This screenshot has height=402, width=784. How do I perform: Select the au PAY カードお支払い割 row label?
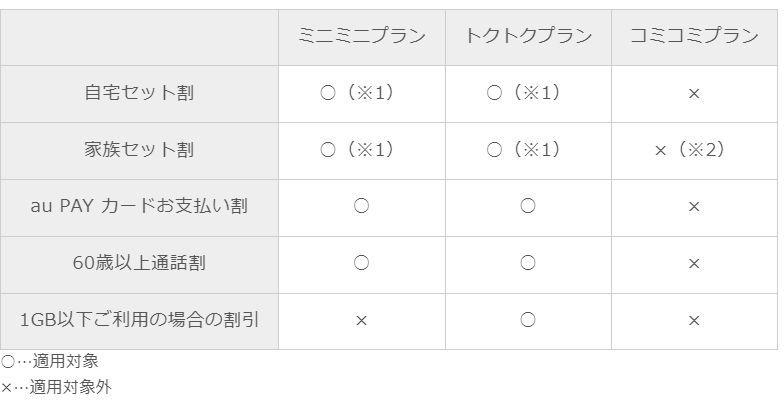[139, 207]
